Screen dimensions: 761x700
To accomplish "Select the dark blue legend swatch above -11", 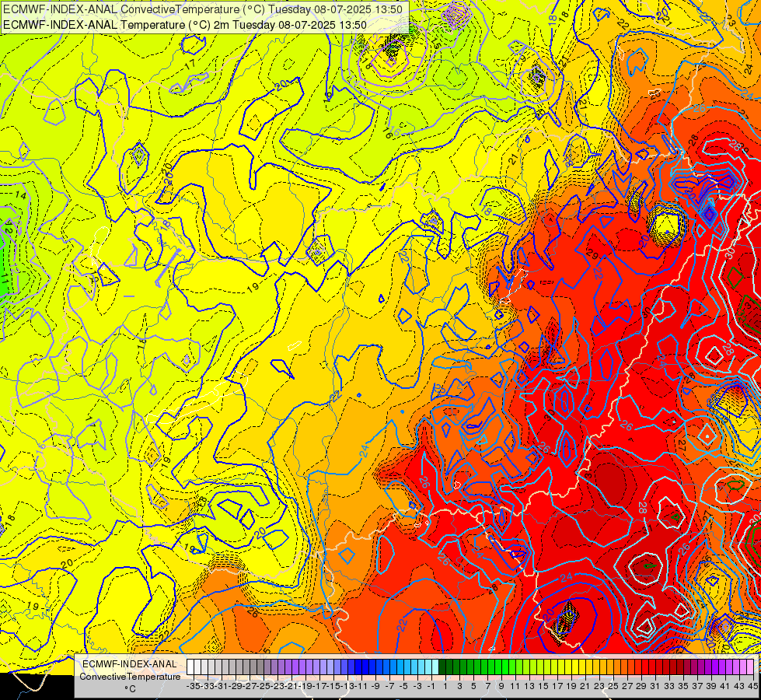I will [x=358, y=667].
